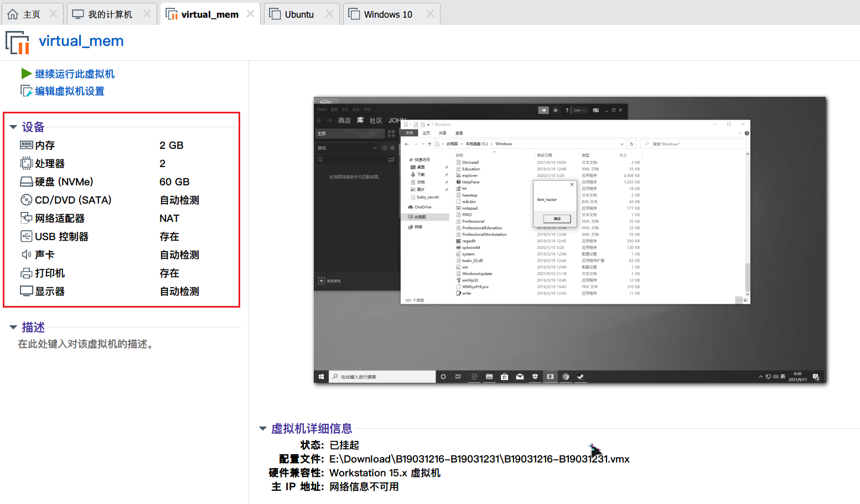The image size is (860, 504).
Task: Close the Ubuntu tab
Action: coord(329,14)
